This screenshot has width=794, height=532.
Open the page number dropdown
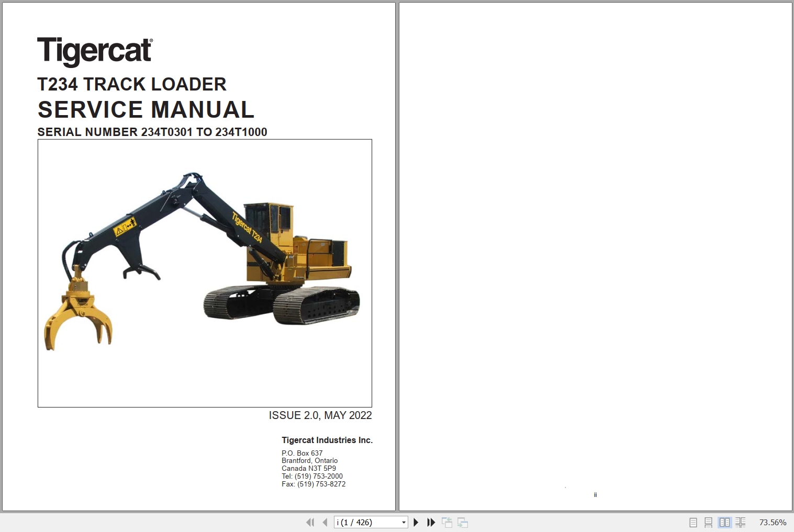click(x=403, y=522)
